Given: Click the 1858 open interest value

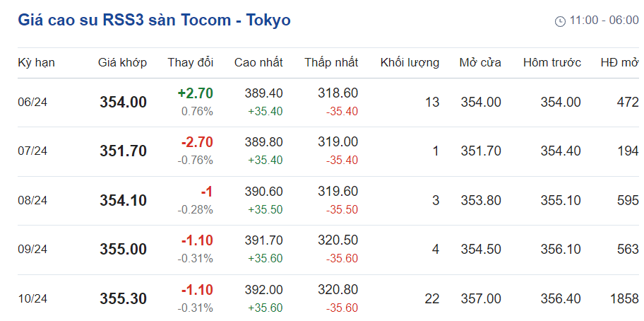Looking at the screenshot, I should pos(624,298).
